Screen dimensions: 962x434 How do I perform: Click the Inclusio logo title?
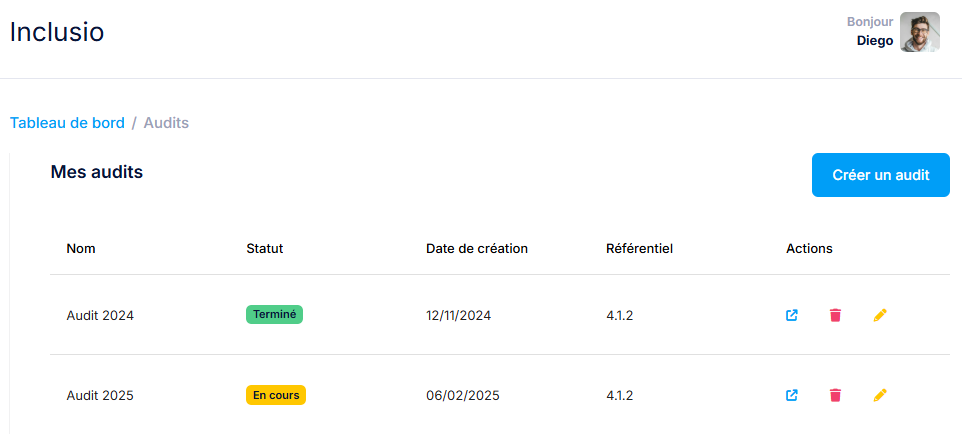[x=57, y=32]
